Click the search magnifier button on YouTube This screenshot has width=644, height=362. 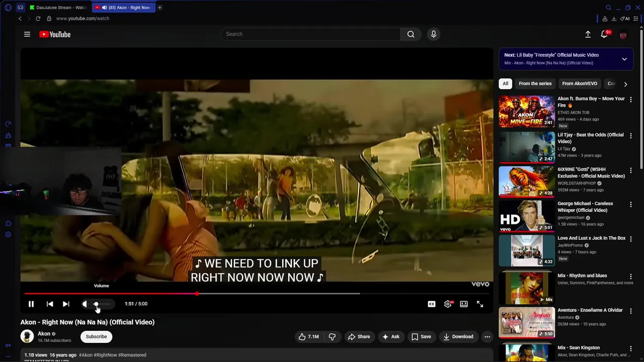click(411, 34)
